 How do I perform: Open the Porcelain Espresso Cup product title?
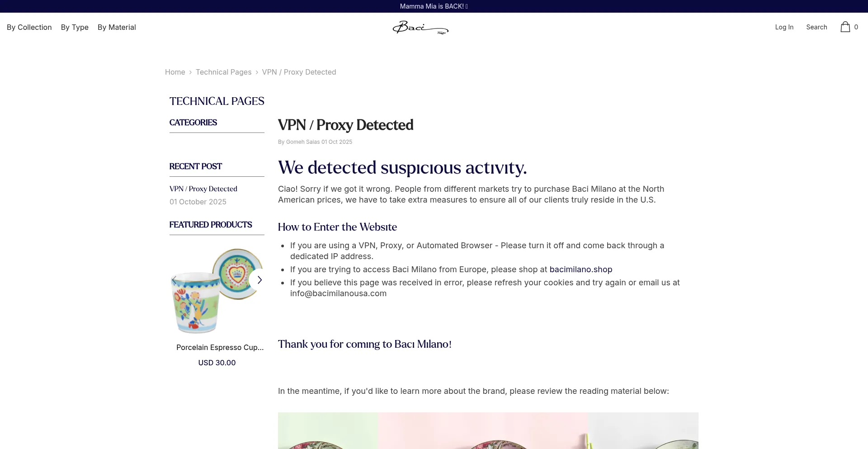point(220,347)
